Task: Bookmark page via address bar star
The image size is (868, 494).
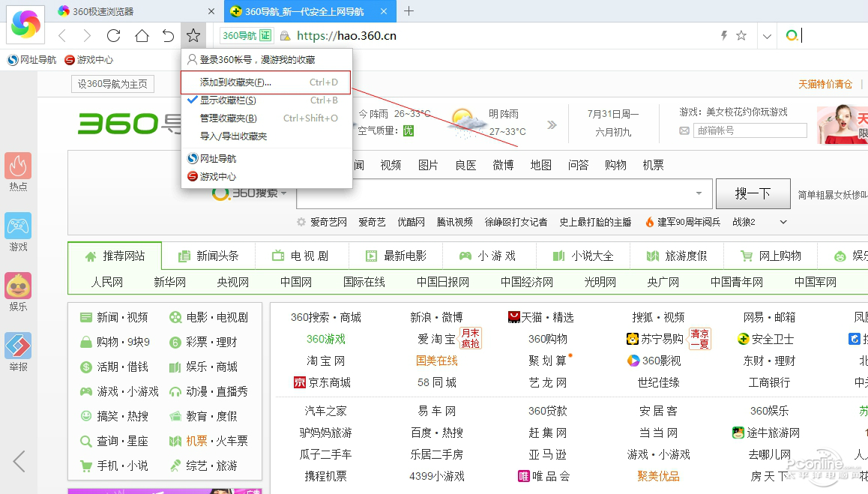Action: coord(741,36)
